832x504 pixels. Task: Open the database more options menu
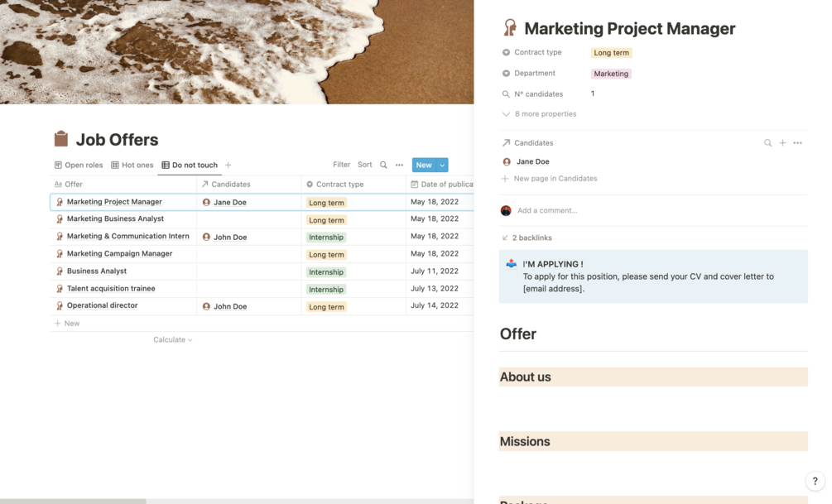coord(399,165)
